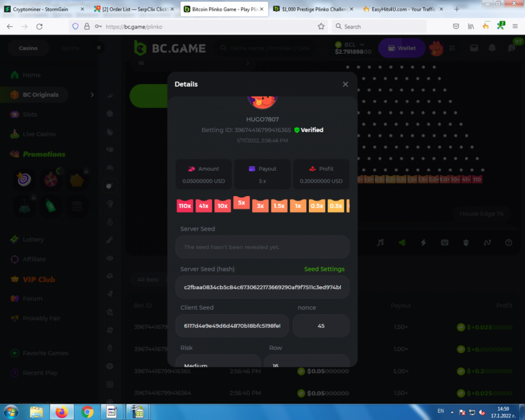This screenshot has width=525, height=420.
Task: Open Seed Settings link
Action: click(x=324, y=269)
